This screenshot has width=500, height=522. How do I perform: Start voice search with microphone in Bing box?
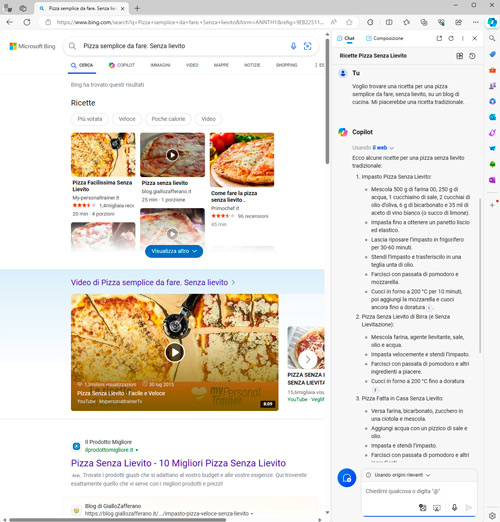(293, 46)
